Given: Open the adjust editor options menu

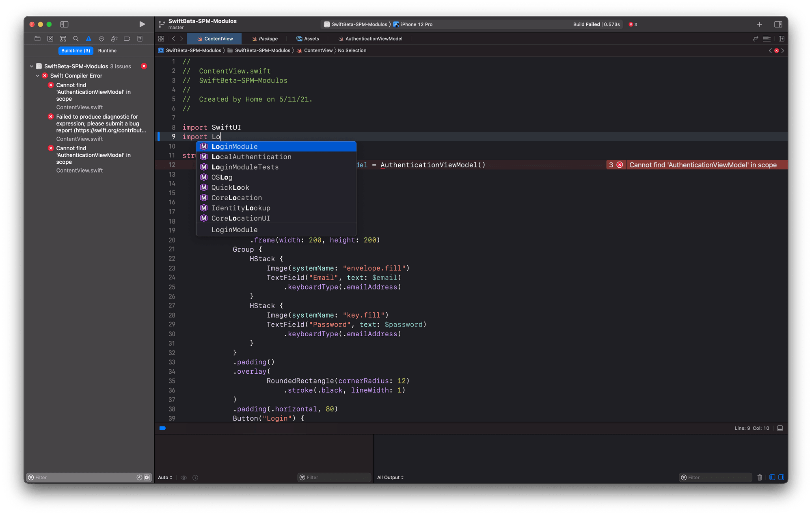Looking at the screenshot, I should click(767, 39).
